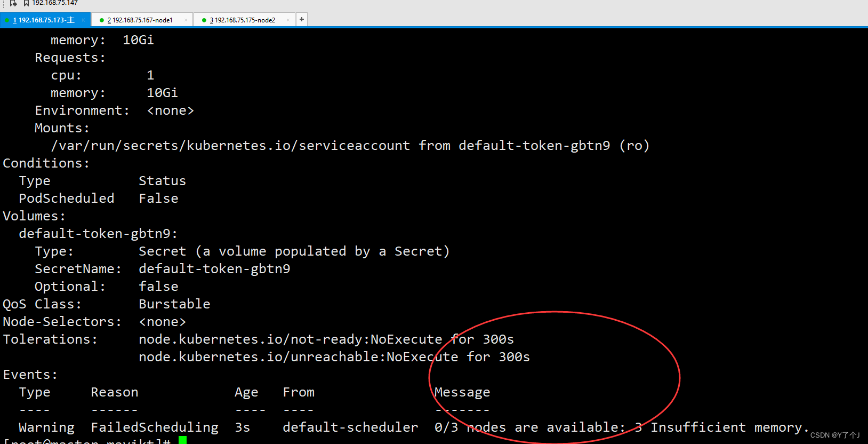Click the green cursor at the shell prompt
This screenshot has width=868, height=444.
[183, 440]
